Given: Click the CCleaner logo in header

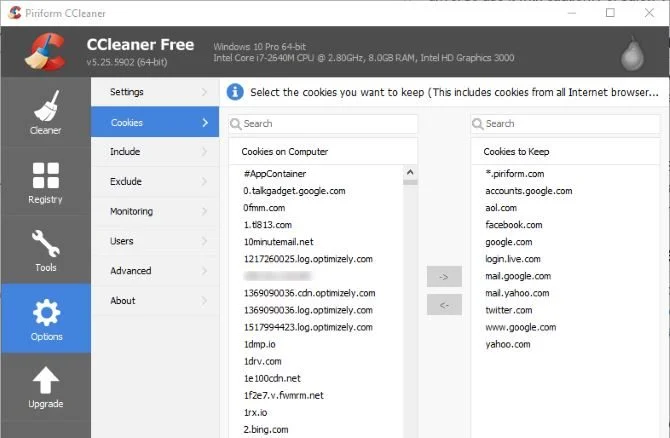Looking at the screenshot, I should 46,52.
